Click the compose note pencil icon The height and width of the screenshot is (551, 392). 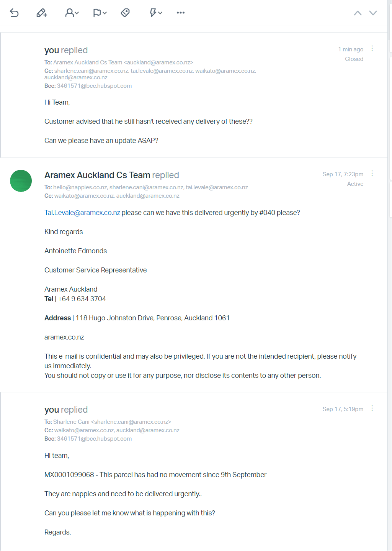[42, 13]
